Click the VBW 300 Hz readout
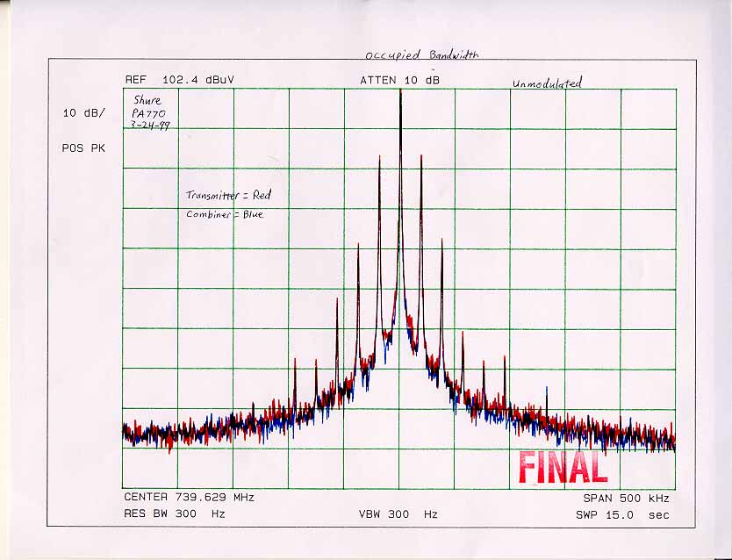 point(398,513)
